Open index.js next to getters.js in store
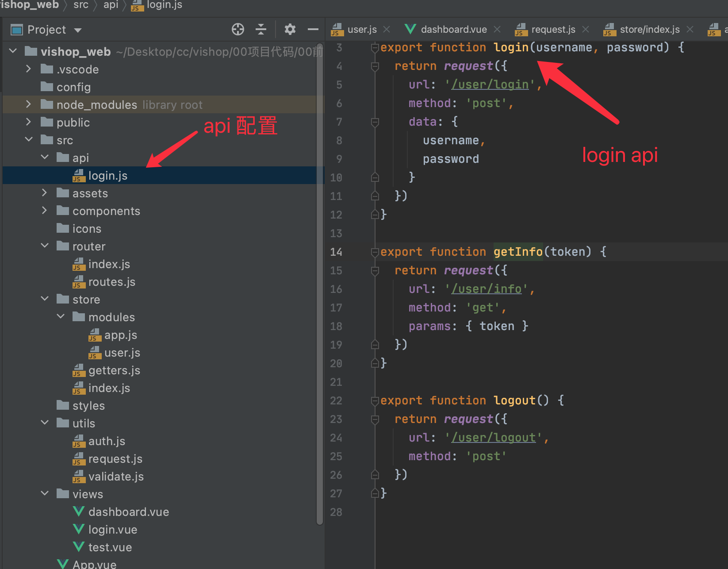 [101, 388]
